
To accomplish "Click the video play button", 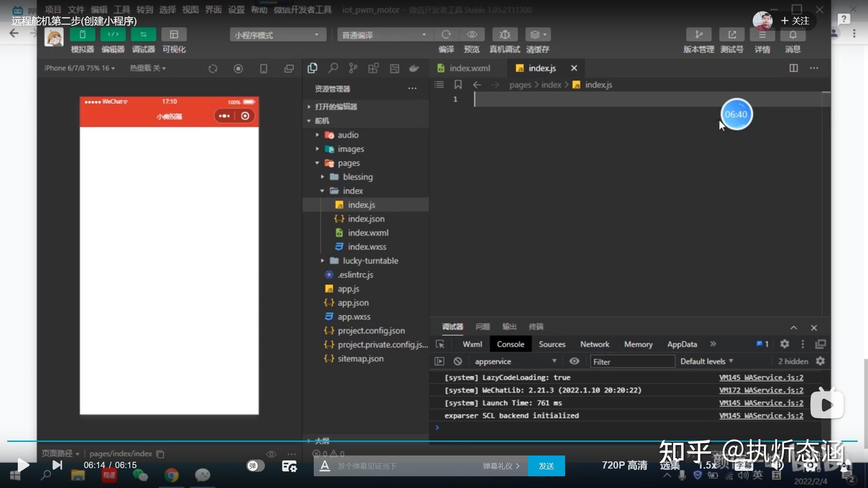I will (23, 465).
